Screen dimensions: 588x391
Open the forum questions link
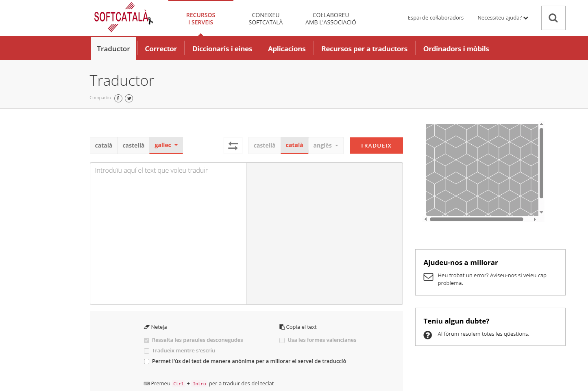[483, 334]
